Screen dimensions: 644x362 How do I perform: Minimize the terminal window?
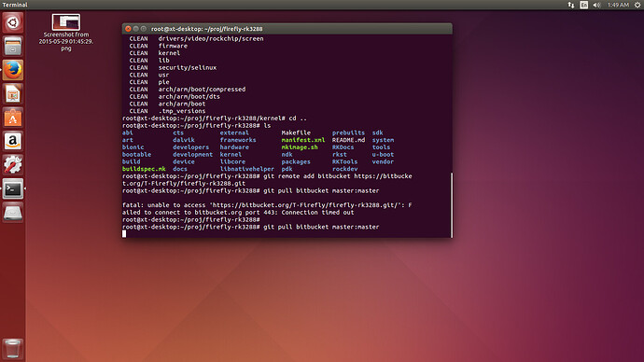(136, 29)
